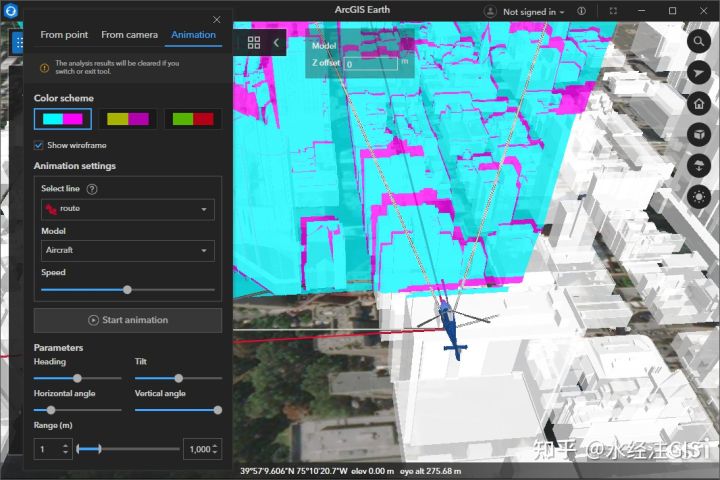Click the Animation settings heading
This screenshot has height=480, width=720.
coord(75,166)
